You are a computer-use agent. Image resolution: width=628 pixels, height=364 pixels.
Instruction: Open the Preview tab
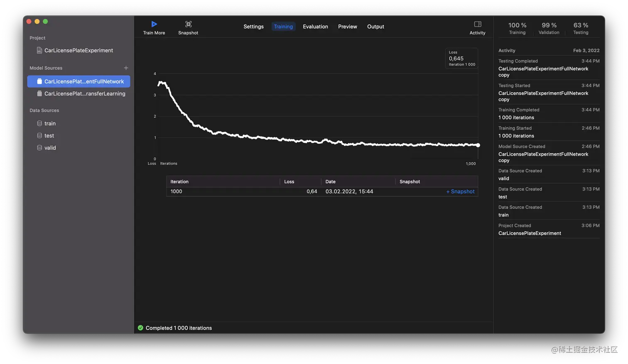click(x=347, y=26)
